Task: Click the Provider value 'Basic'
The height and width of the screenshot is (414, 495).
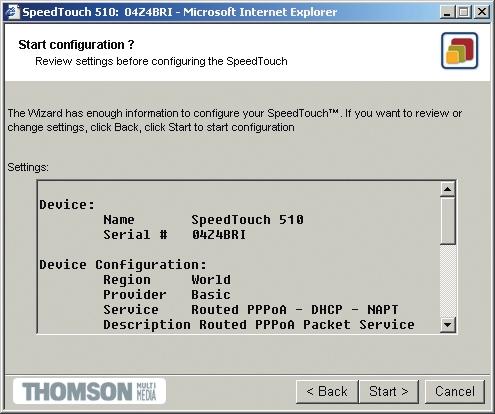Action: (211, 295)
